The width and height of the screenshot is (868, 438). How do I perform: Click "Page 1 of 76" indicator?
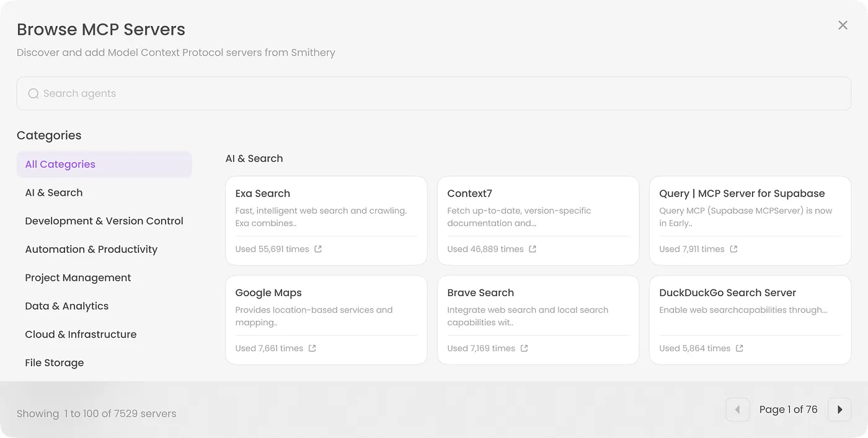click(x=789, y=410)
